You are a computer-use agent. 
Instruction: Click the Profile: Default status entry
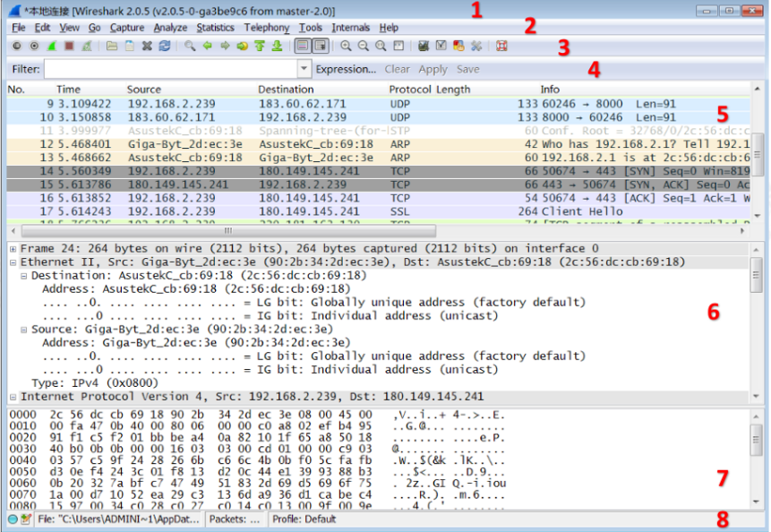point(304,519)
